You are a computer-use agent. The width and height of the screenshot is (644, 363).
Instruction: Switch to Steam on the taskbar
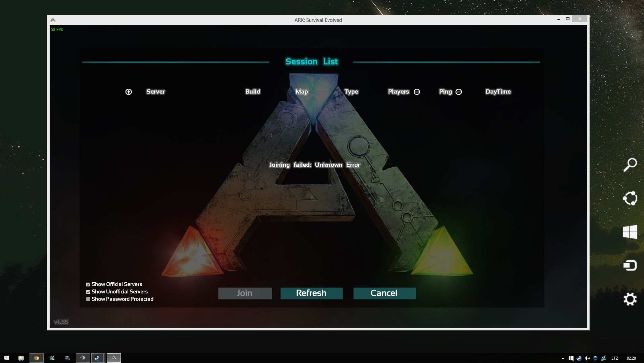[98, 358]
